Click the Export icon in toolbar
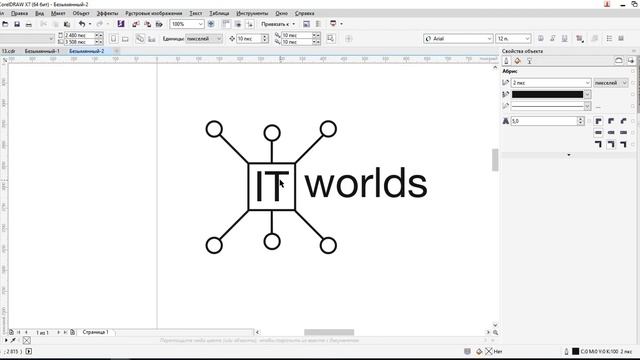Image resolution: width=640 pixels, height=360 pixels. click(147, 24)
